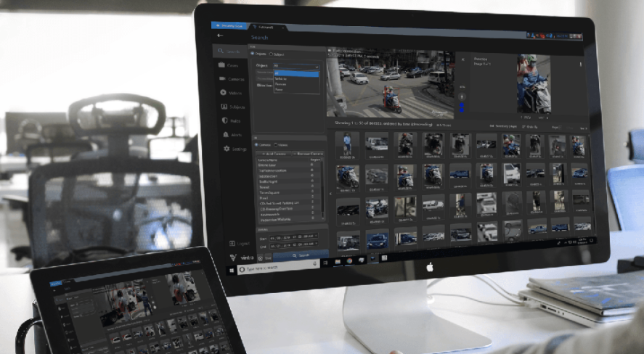Select the Subject radio button
The height and width of the screenshot is (354, 644).
pyautogui.click(x=271, y=54)
